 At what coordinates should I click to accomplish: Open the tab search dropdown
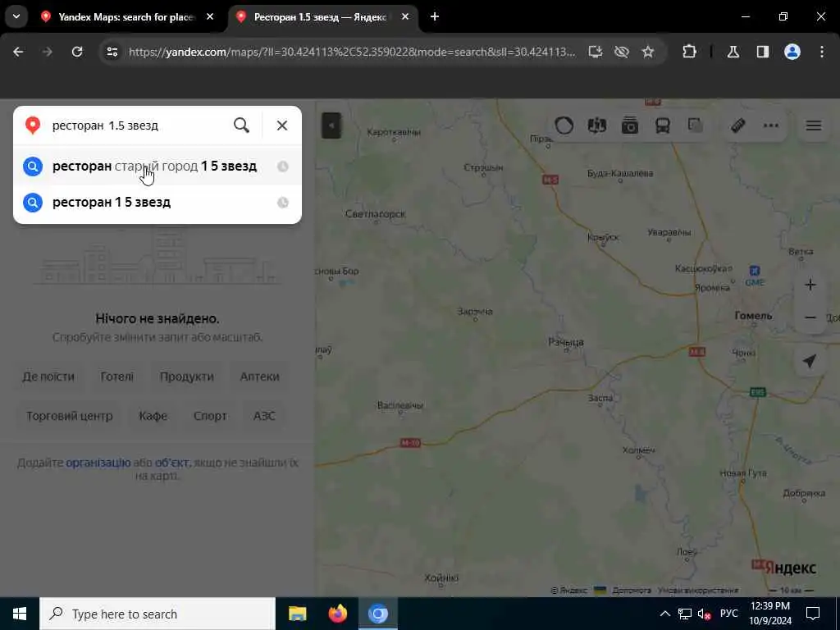pos(16,16)
